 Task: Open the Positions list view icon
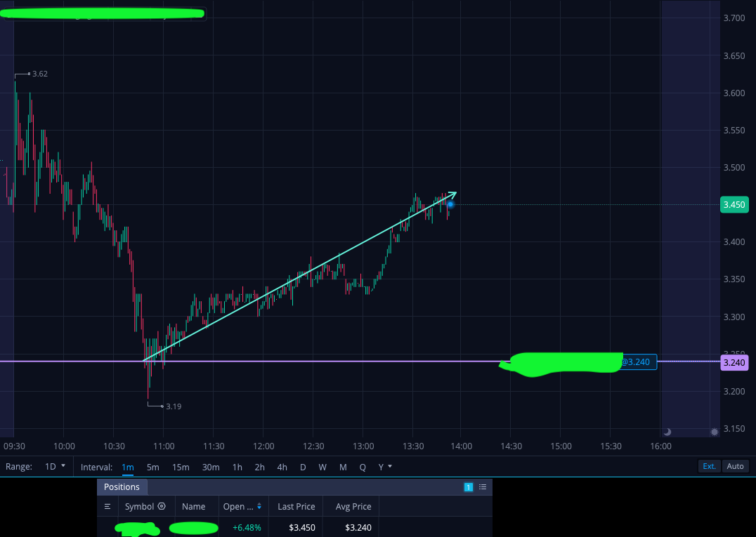[483, 487]
